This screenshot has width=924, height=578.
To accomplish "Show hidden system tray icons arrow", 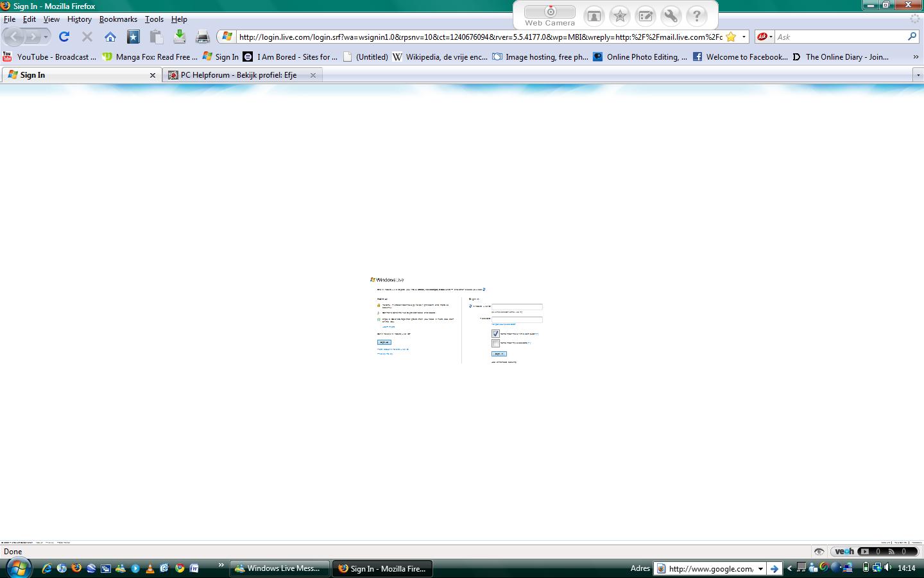I will pyautogui.click(x=789, y=568).
